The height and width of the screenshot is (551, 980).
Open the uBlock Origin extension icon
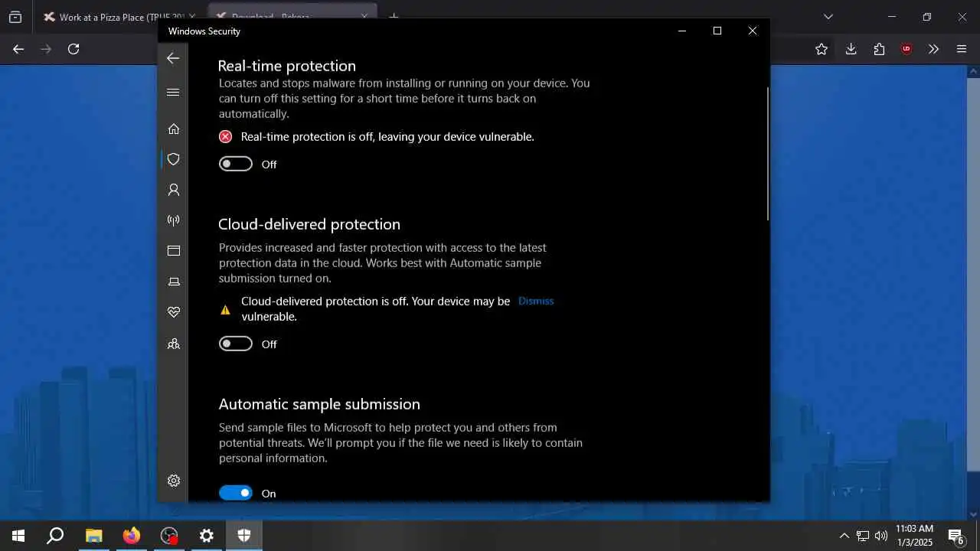pyautogui.click(x=906, y=49)
